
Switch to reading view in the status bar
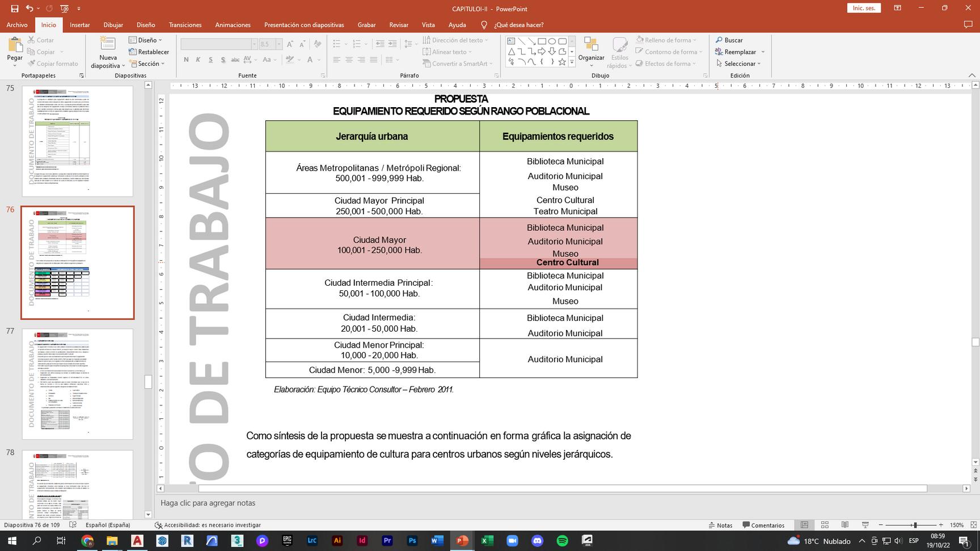[x=845, y=525]
